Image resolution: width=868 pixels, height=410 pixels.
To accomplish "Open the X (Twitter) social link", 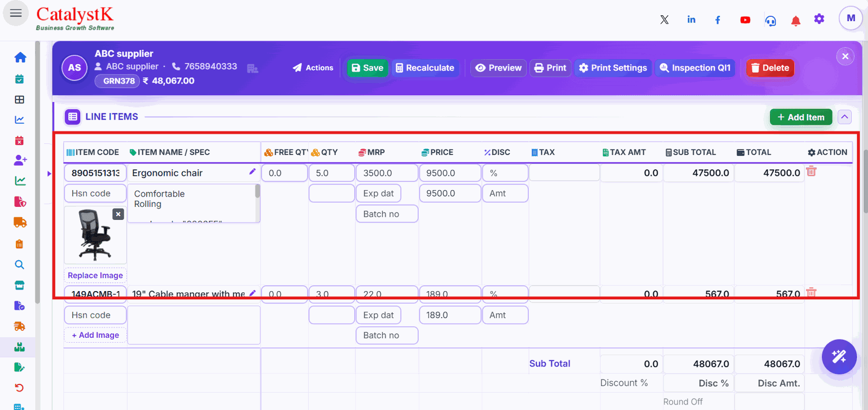I will pyautogui.click(x=664, y=20).
